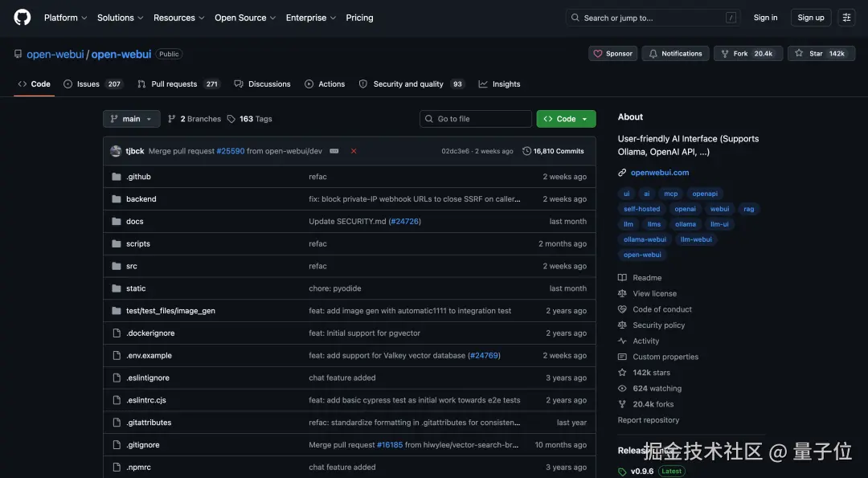Open the command palette icon beside Sign up
This screenshot has height=478, width=868.
click(x=846, y=18)
